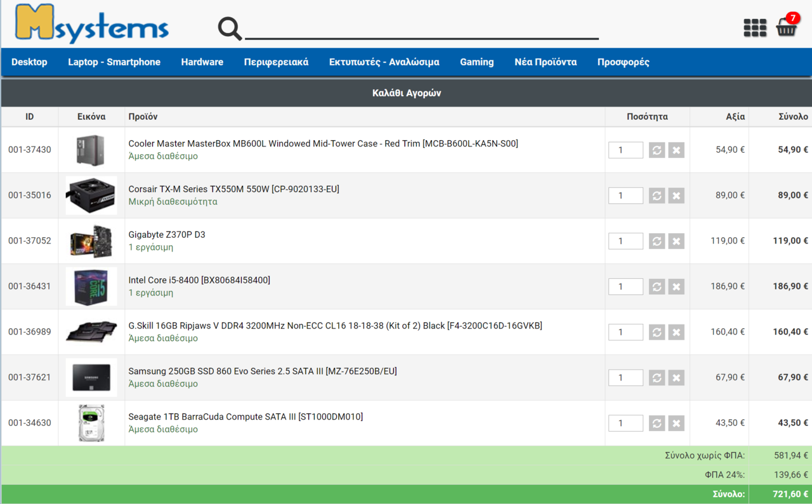This screenshot has height=504, width=812.
Task: Select product ID 001-35016
Action: 30,195
